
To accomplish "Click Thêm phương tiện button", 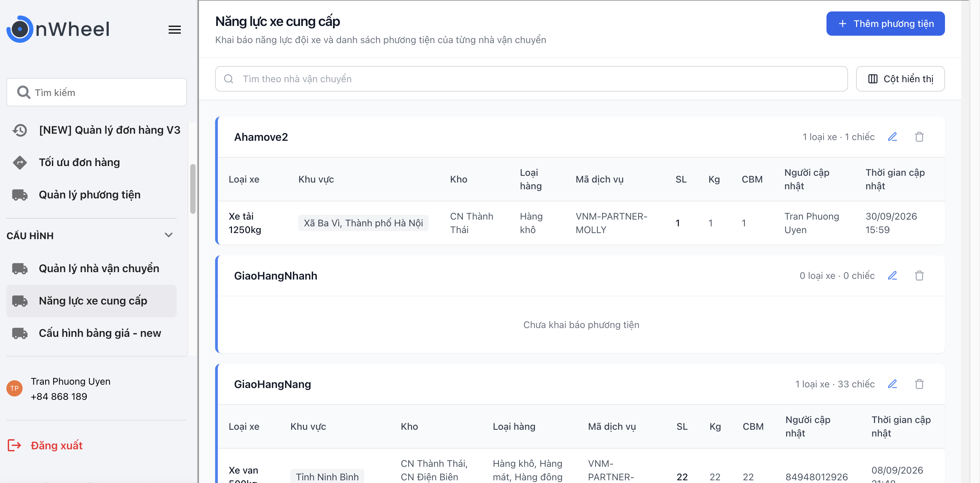I will (x=885, y=24).
